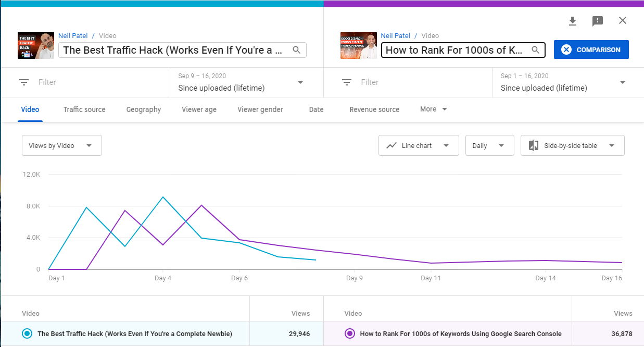644x347 pixels.
Task: Click the line chart icon
Action: tap(392, 146)
